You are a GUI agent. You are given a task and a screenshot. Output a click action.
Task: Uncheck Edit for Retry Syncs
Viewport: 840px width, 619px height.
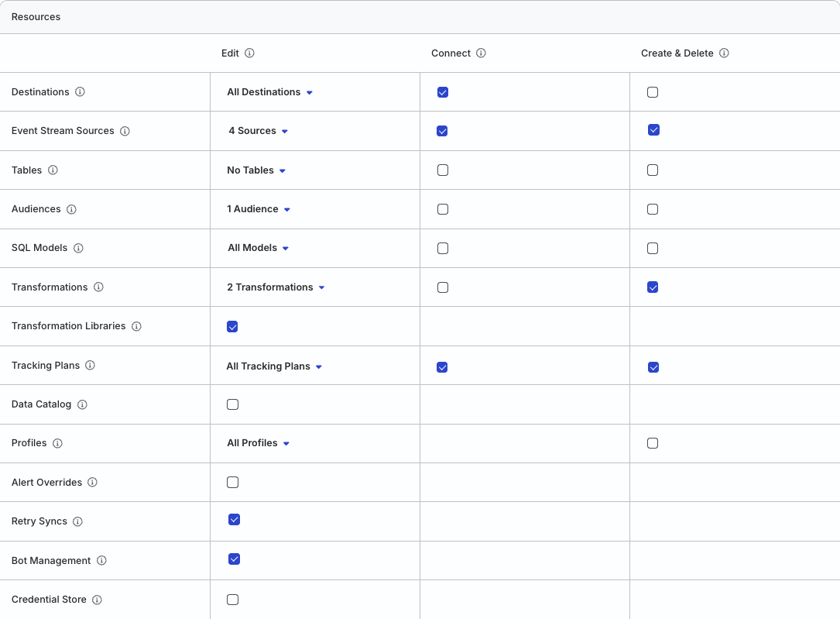coord(234,520)
